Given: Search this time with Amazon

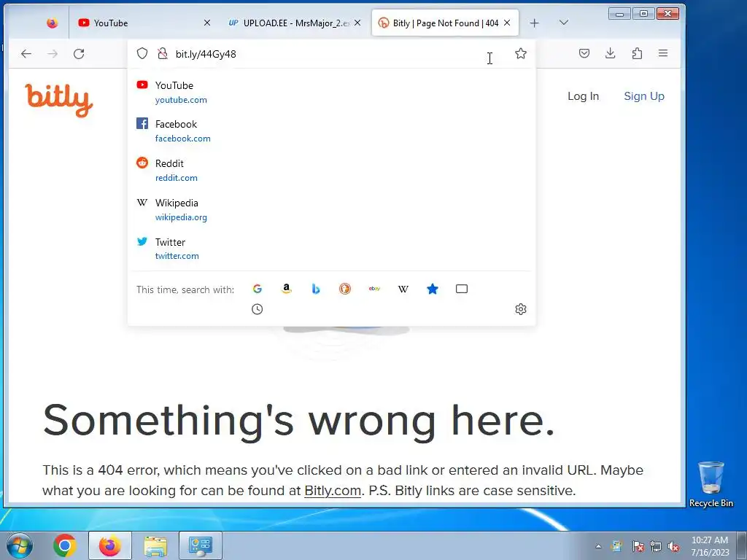Looking at the screenshot, I should point(286,289).
